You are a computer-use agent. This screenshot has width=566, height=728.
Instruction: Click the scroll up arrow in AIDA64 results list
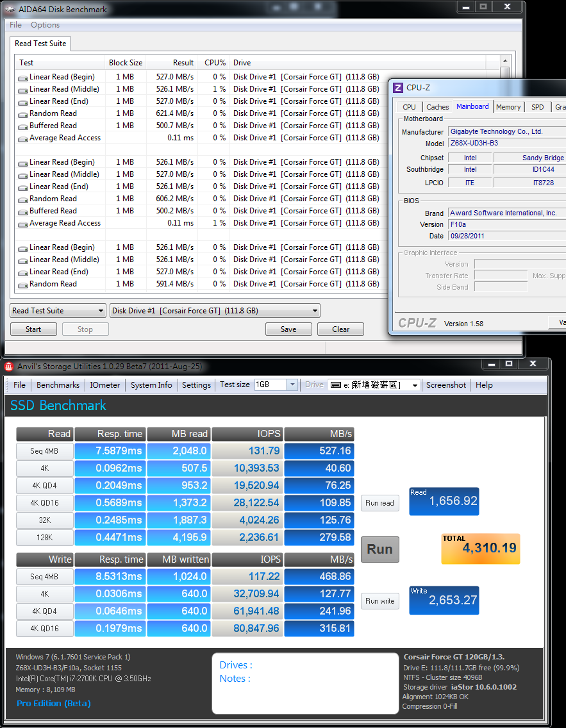pyautogui.click(x=504, y=61)
